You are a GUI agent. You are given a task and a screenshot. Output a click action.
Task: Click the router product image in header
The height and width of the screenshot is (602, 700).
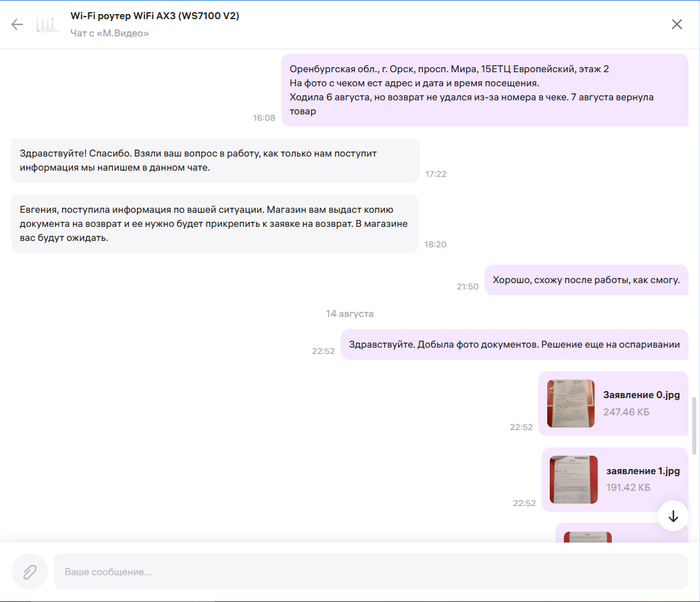(46, 25)
